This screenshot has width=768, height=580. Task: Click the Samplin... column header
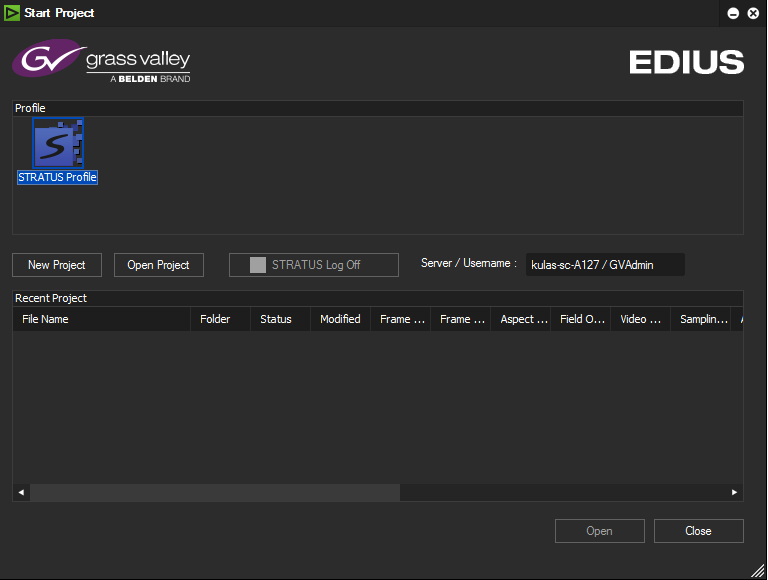click(700, 319)
